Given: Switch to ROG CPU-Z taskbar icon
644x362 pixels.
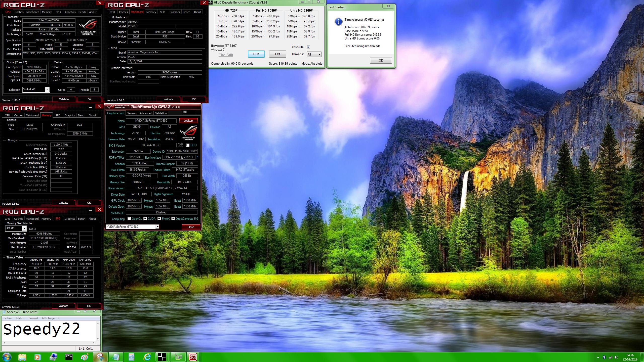Looking at the screenshot, I should point(193,357).
